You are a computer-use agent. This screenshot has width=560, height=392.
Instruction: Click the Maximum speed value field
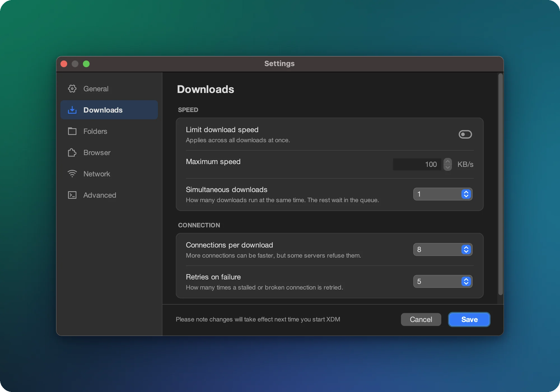pos(417,164)
